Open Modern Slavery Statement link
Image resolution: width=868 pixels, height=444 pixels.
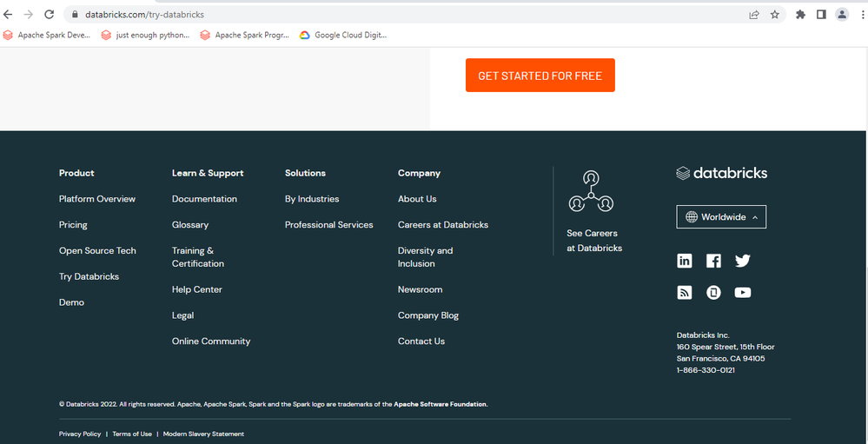click(x=203, y=434)
